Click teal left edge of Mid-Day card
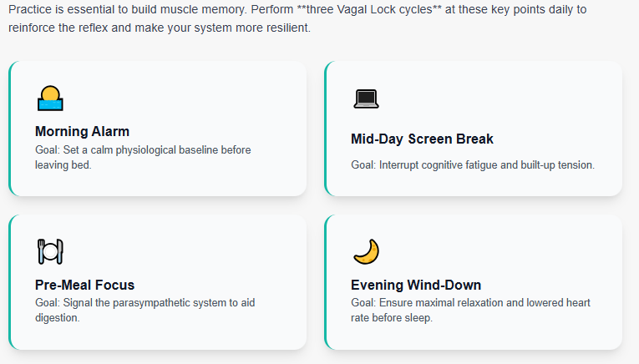639x364 pixels. (x=326, y=129)
